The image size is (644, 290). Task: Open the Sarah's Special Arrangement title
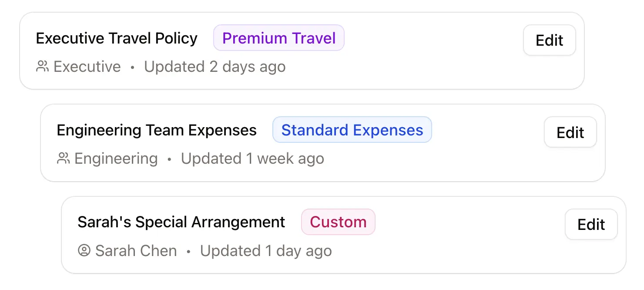tap(181, 222)
